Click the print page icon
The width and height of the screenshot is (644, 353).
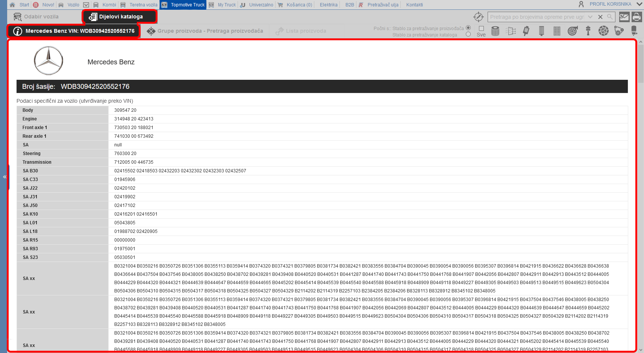(636, 17)
